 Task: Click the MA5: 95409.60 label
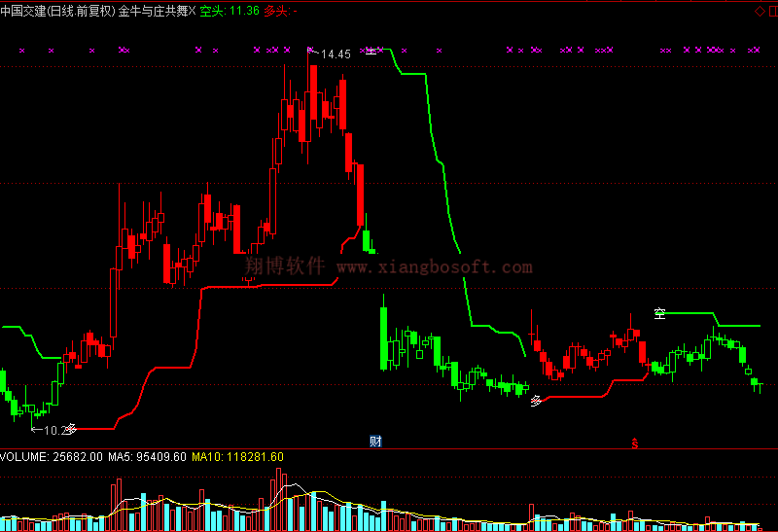pyautogui.click(x=148, y=456)
